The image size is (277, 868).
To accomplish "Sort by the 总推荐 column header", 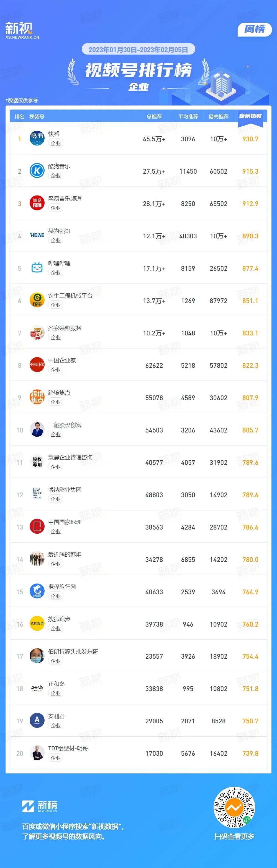I will pos(154,117).
